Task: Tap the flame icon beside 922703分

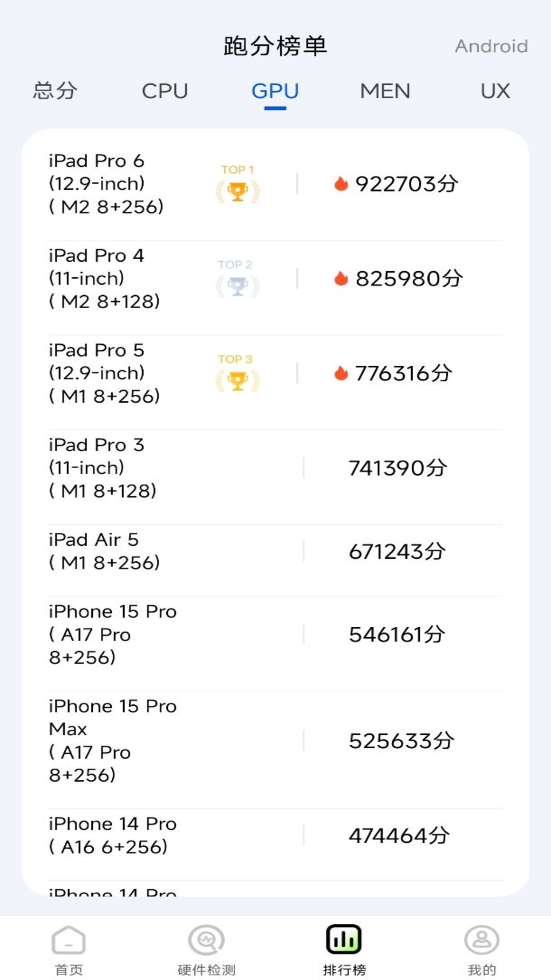Action: pyautogui.click(x=341, y=184)
